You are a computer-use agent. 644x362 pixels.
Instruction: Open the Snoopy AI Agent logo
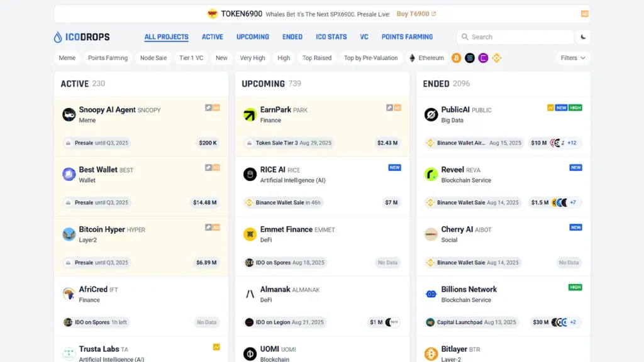[69, 114]
